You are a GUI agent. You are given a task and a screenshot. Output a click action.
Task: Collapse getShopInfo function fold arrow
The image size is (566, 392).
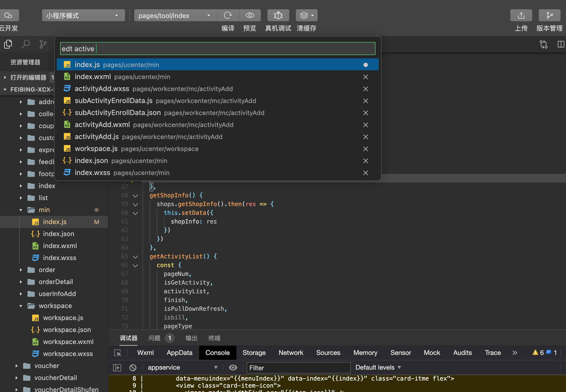135,196
